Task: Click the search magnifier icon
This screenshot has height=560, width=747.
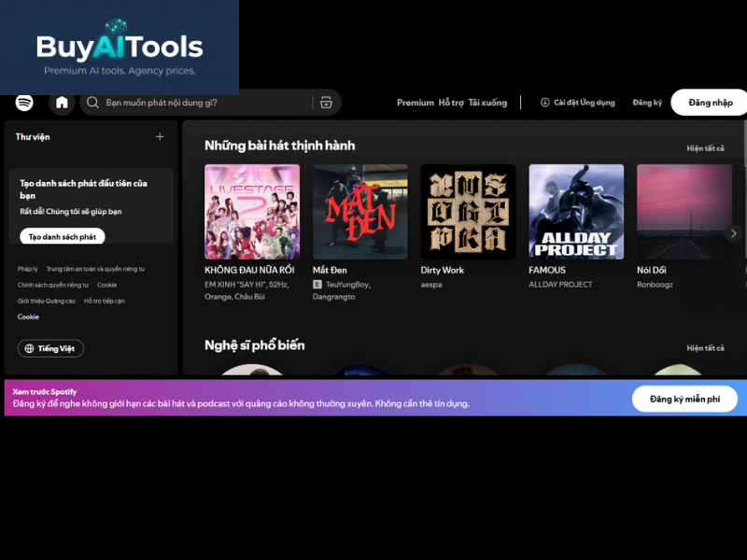Action: 93,103
